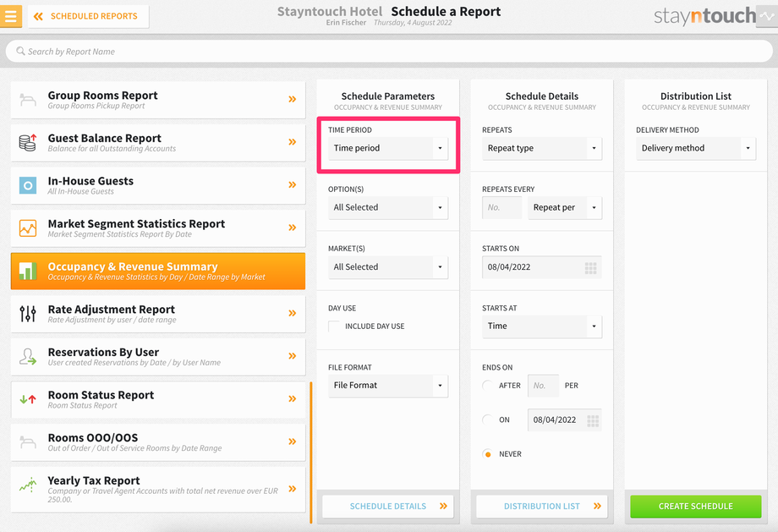This screenshot has width=778, height=532.
Task: Open the Delivery method dropdown
Action: point(696,148)
